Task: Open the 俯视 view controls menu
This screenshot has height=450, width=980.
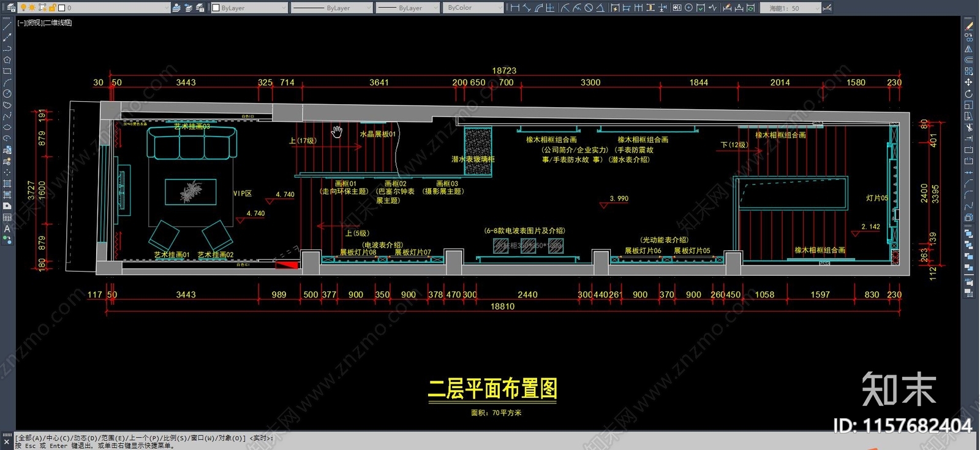Action: tap(34, 23)
